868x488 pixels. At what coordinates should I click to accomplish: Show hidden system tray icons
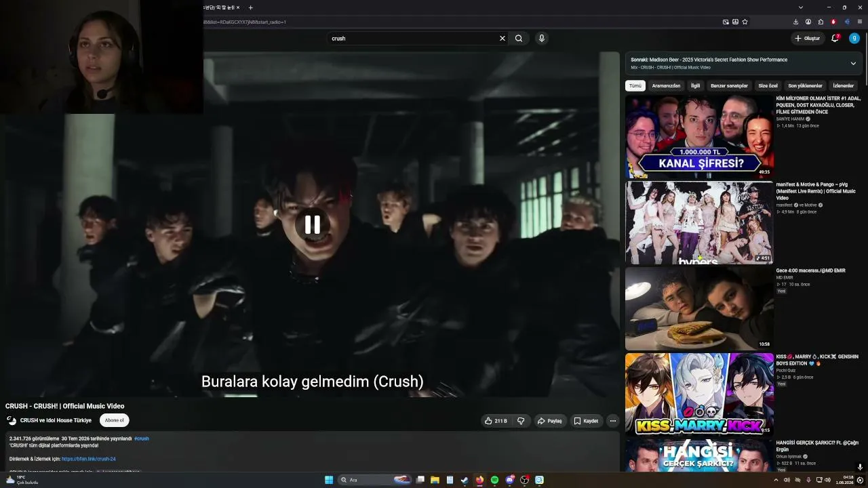click(776, 480)
